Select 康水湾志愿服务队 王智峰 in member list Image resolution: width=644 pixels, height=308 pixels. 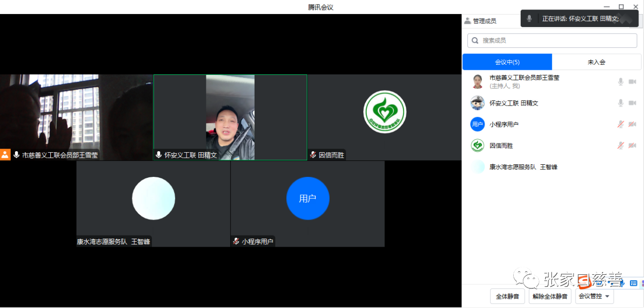[x=523, y=167]
